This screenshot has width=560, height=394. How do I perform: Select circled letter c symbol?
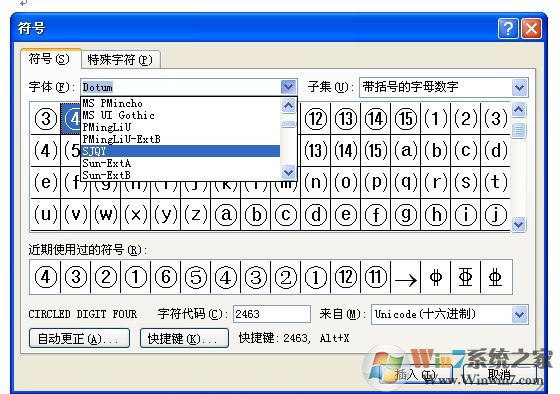[286, 214]
